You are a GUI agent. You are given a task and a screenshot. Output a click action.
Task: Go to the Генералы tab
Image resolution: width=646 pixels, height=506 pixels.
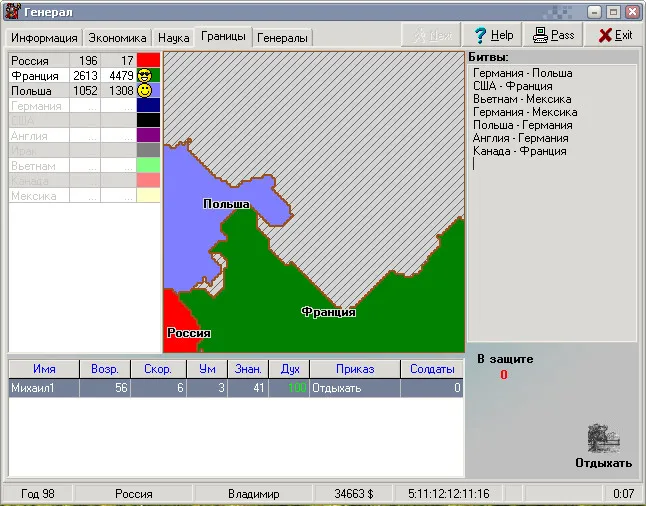pos(282,38)
